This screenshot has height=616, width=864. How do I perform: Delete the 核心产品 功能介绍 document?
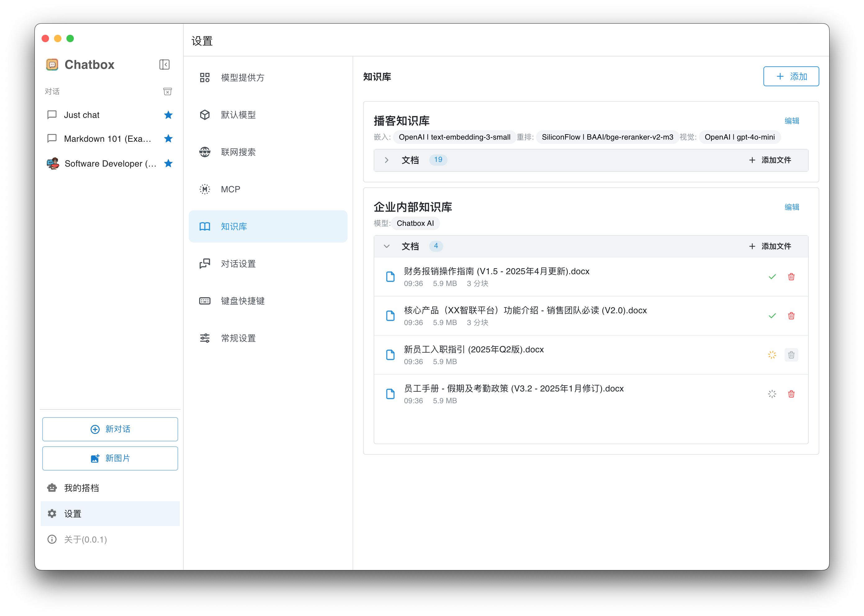pos(791,315)
